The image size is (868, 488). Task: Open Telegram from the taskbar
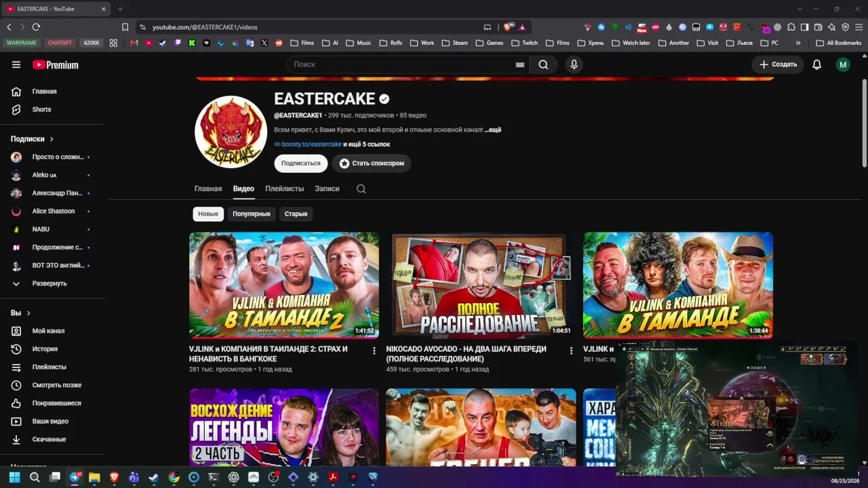click(x=75, y=477)
